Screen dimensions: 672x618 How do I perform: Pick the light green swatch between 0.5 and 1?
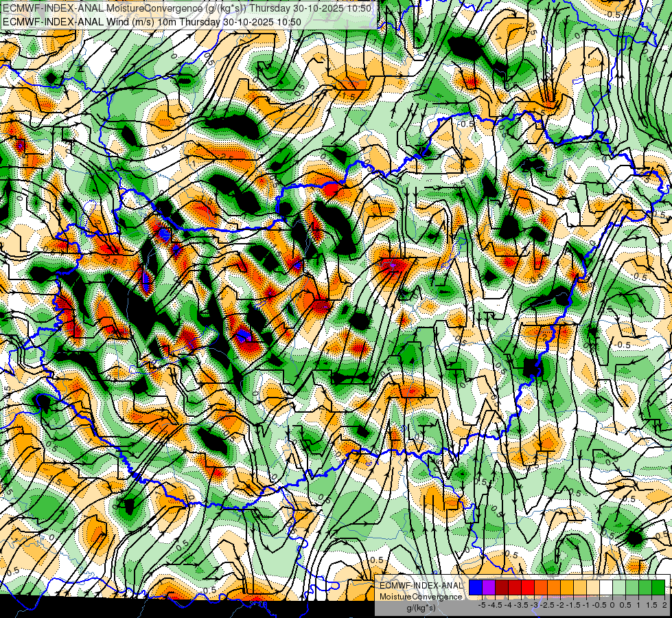tap(632, 588)
